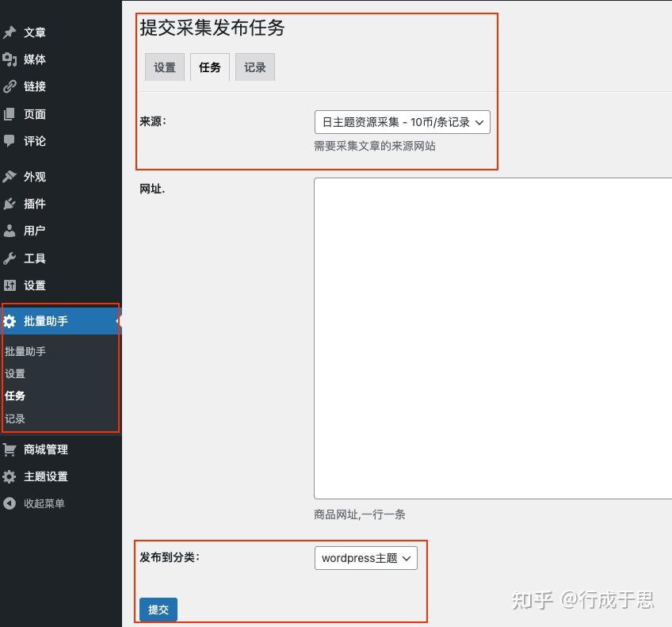672x627 pixels.
Task: Open the 评论 comments panel
Action: (x=35, y=141)
